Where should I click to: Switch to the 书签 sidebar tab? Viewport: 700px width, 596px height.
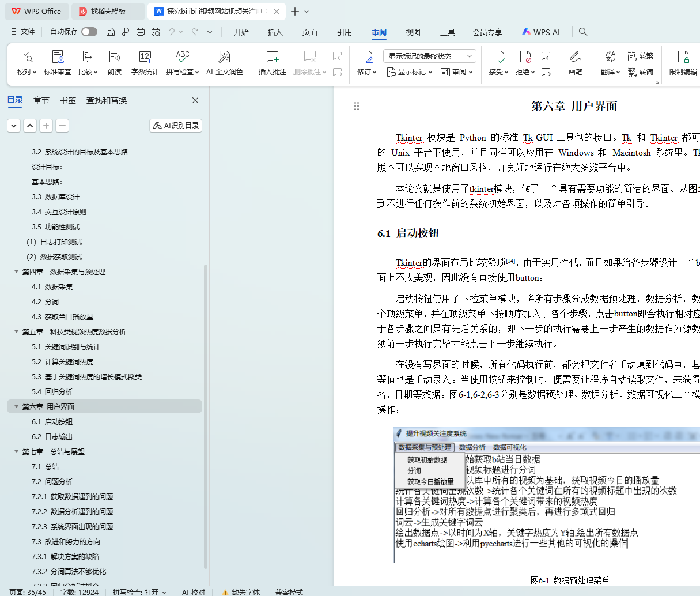click(x=68, y=100)
